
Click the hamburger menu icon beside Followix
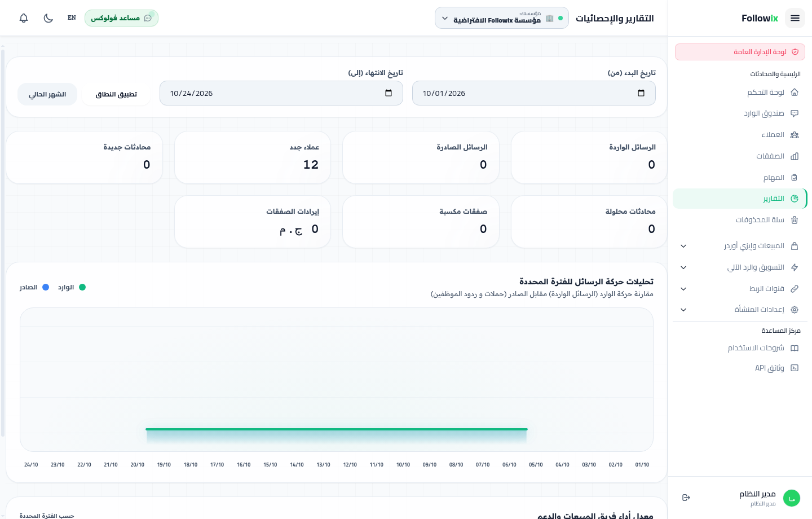tap(795, 18)
